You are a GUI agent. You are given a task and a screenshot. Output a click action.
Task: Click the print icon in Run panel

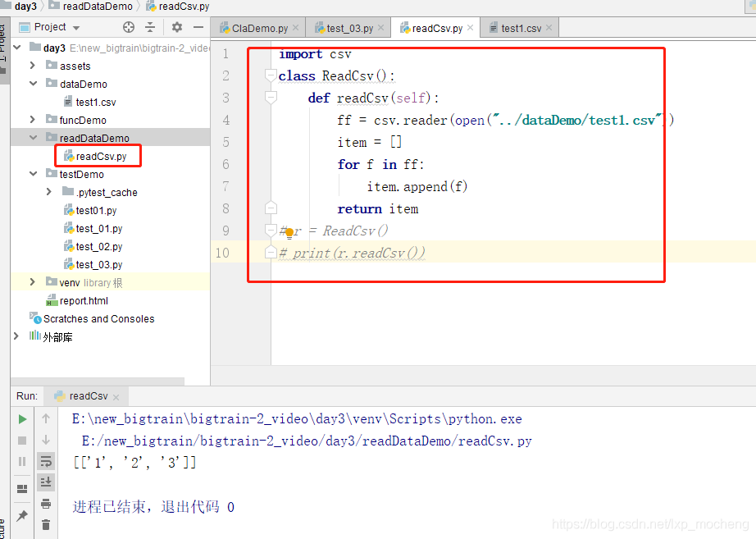(x=46, y=504)
